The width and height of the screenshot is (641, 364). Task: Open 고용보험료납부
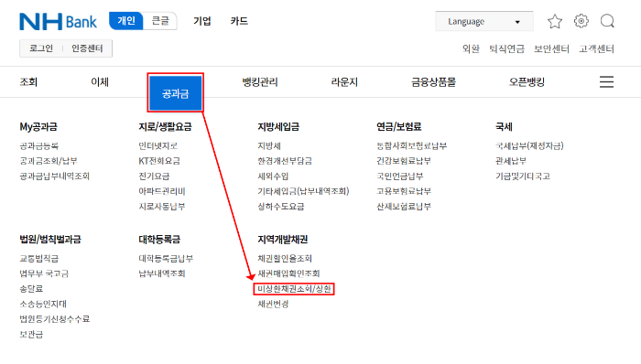(404, 191)
